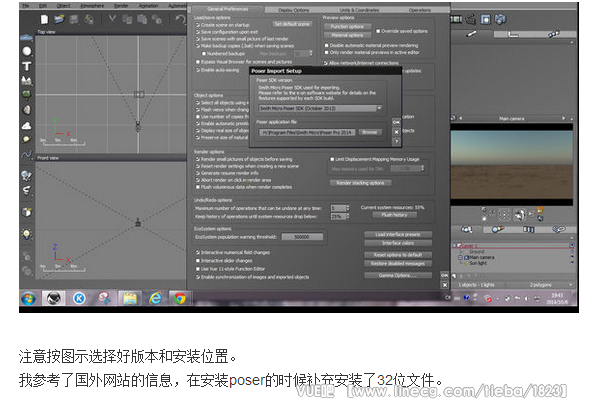
Task: Click the blue framed window icon top right
Action: (x=485, y=19)
